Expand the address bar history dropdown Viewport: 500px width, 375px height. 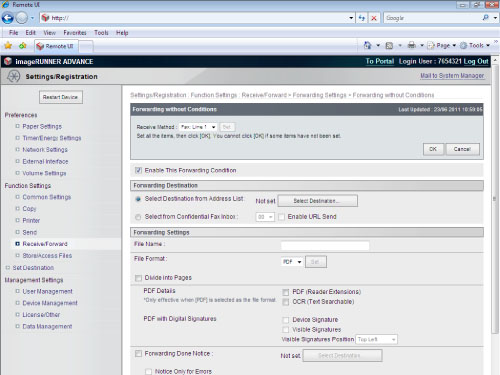coord(351,18)
